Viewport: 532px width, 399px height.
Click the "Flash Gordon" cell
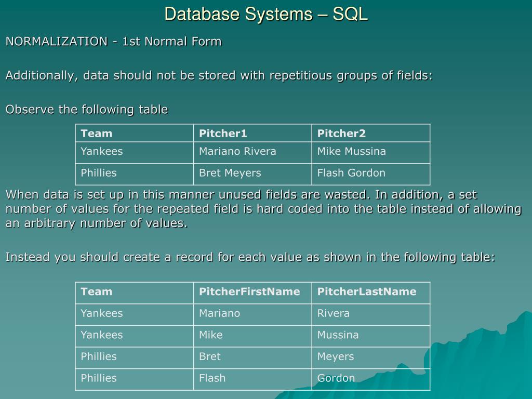coord(371,175)
